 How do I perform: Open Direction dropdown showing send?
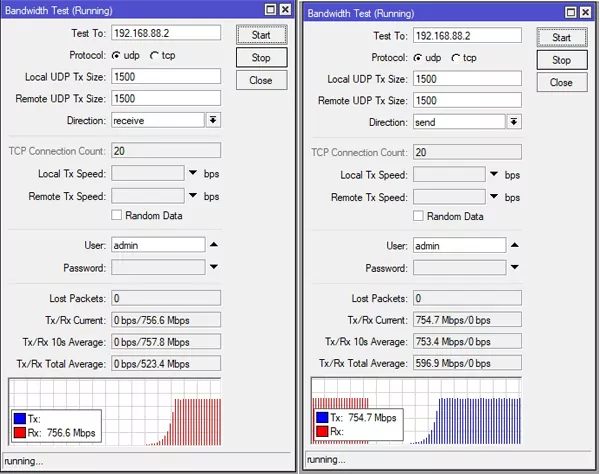(514, 122)
